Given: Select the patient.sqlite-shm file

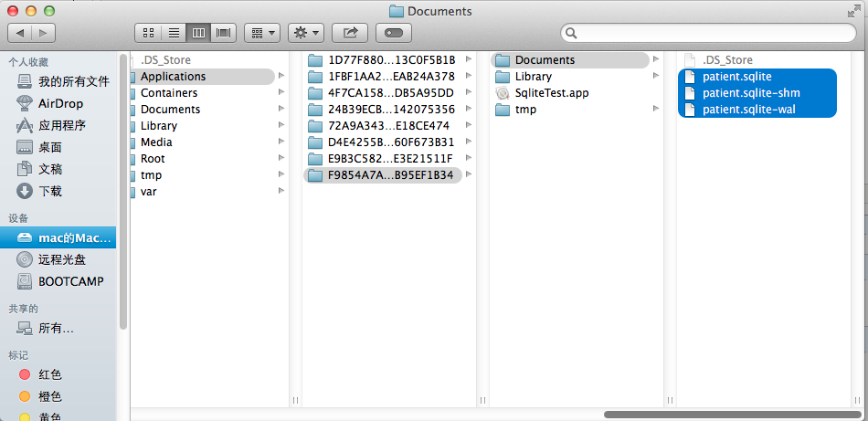Looking at the screenshot, I should click(x=757, y=93).
